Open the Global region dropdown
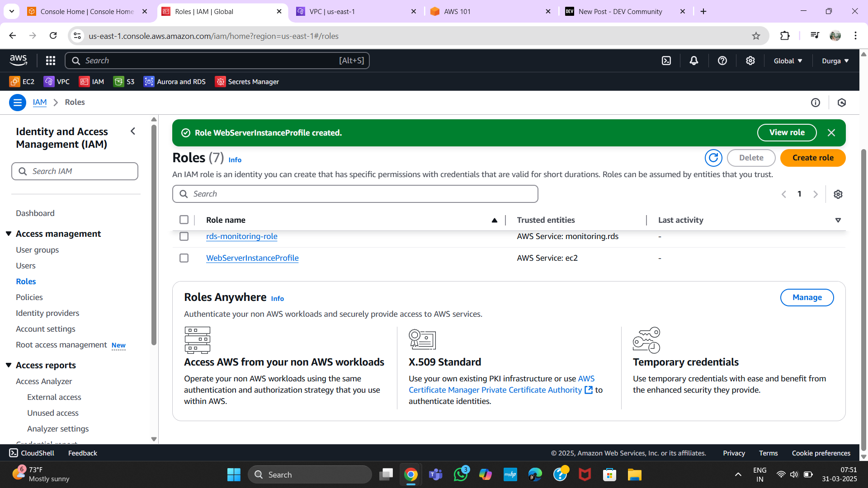868x488 pixels. [x=788, y=61]
